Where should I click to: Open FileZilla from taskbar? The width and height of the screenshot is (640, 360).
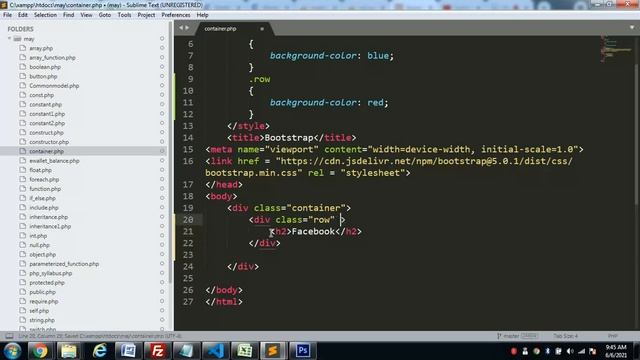[x=157, y=351]
